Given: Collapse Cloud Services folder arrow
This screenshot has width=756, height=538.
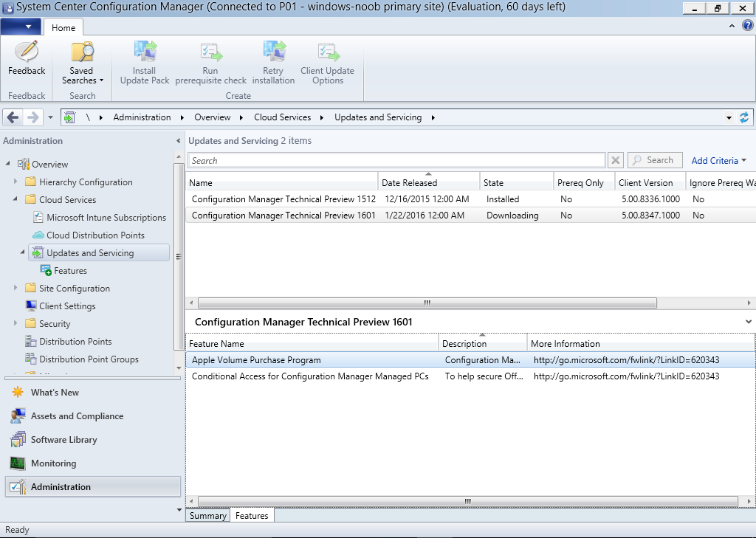Looking at the screenshot, I should pyautogui.click(x=16, y=199).
